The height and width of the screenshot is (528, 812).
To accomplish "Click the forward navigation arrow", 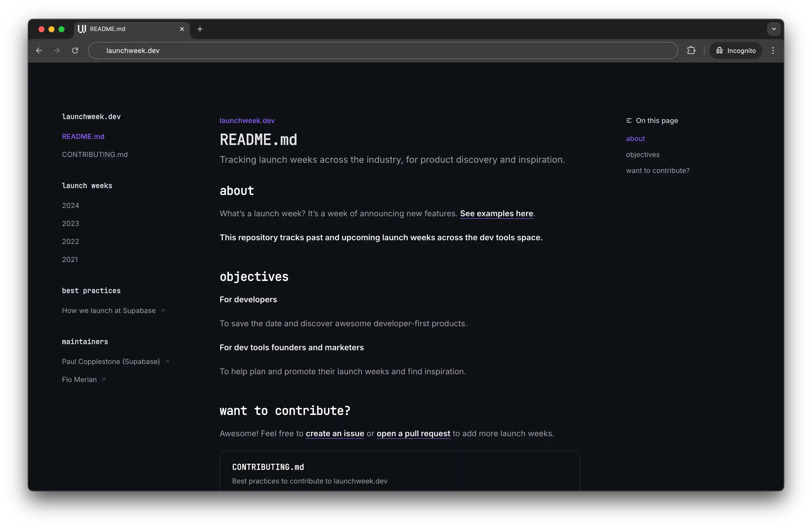I will pyautogui.click(x=57, y=50).
